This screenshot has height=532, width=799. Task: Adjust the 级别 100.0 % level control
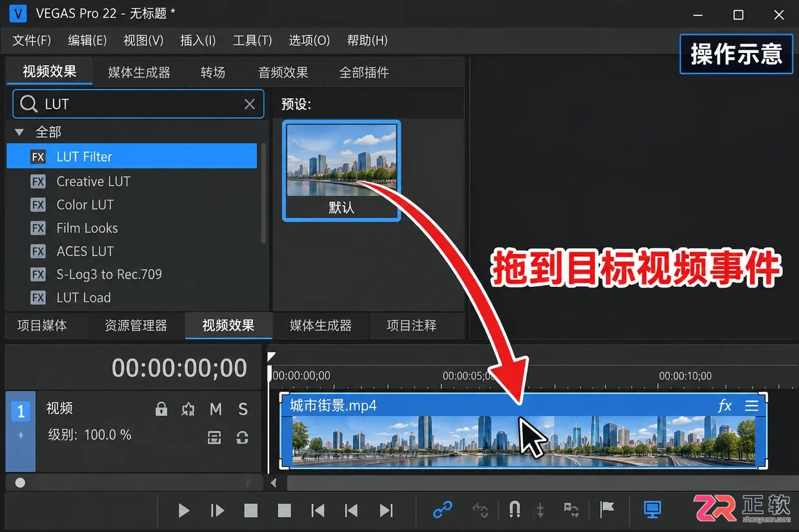pos(90,435)
